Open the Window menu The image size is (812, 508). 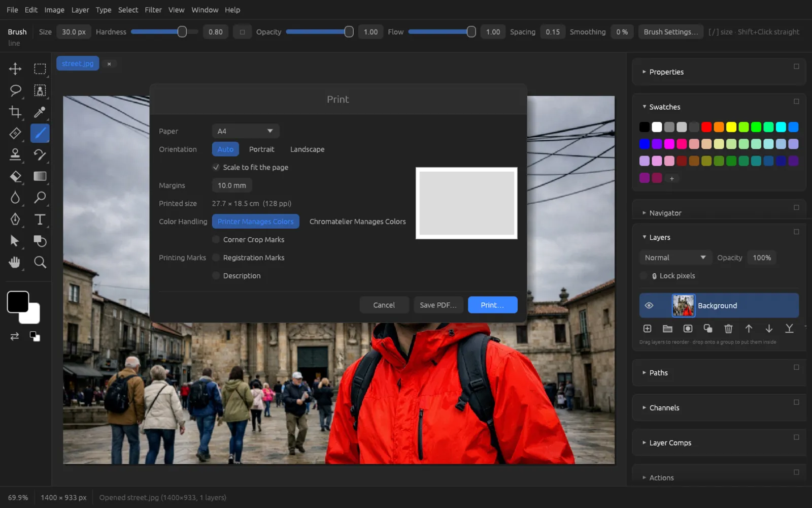[x=205, y=10]
